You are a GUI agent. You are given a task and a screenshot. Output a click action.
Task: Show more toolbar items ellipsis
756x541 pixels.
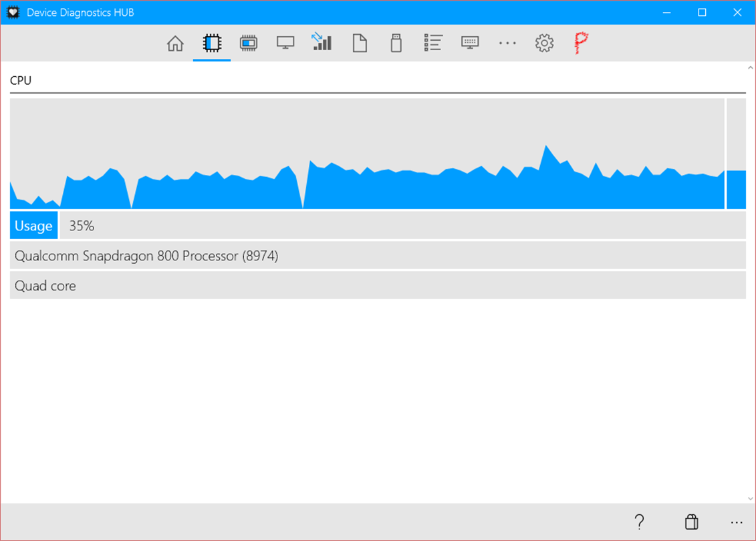[507, 43]
